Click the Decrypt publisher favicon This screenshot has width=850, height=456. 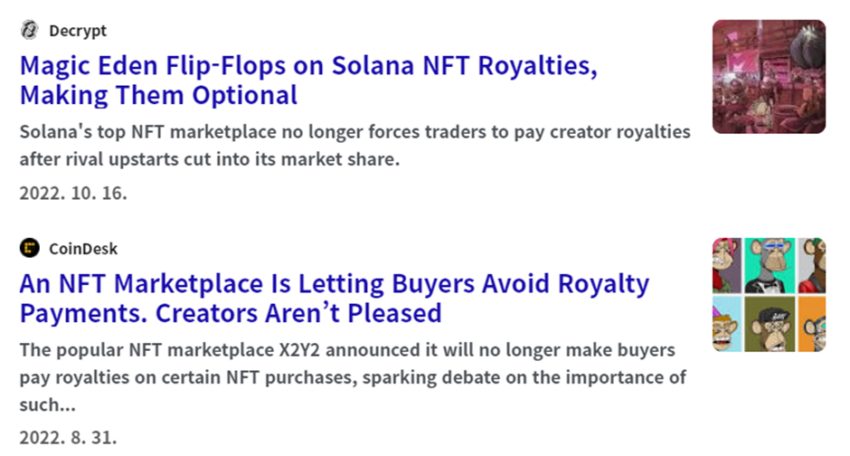click(29, 30)
